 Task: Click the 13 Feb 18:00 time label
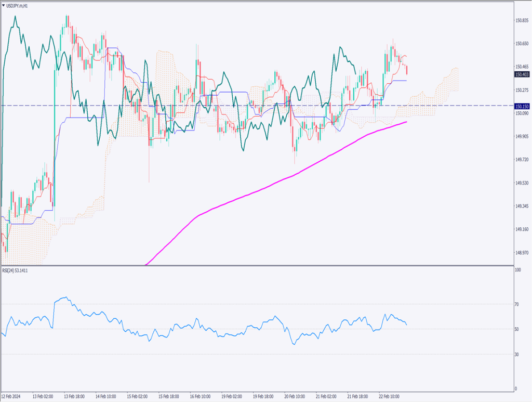[75, 396]
